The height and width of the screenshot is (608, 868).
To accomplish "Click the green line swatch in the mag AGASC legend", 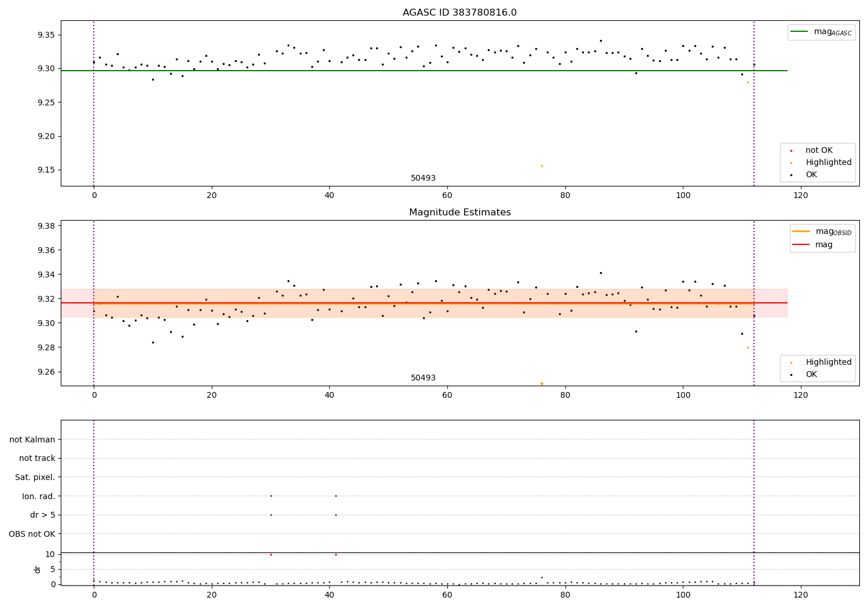I will tap(800, 32).
